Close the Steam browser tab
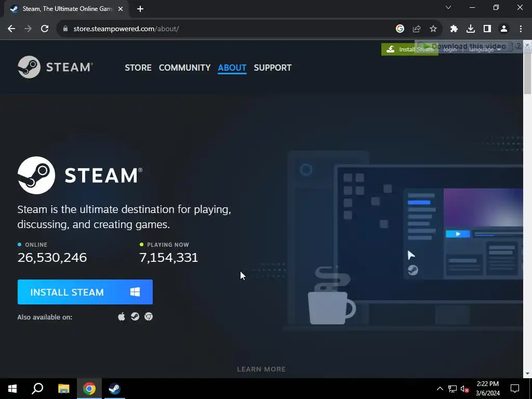532x399 pixels. pos(121,9)
